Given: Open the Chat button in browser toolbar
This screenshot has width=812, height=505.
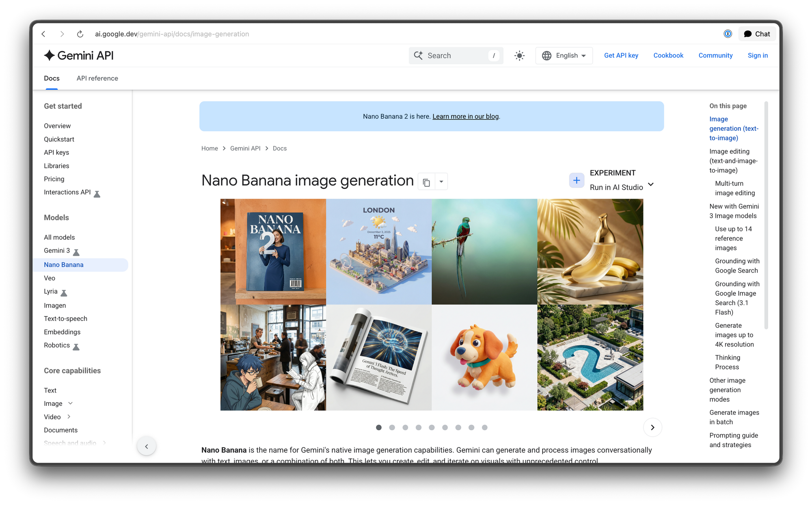Looking at the screenshot, I should tap(757, 34).
